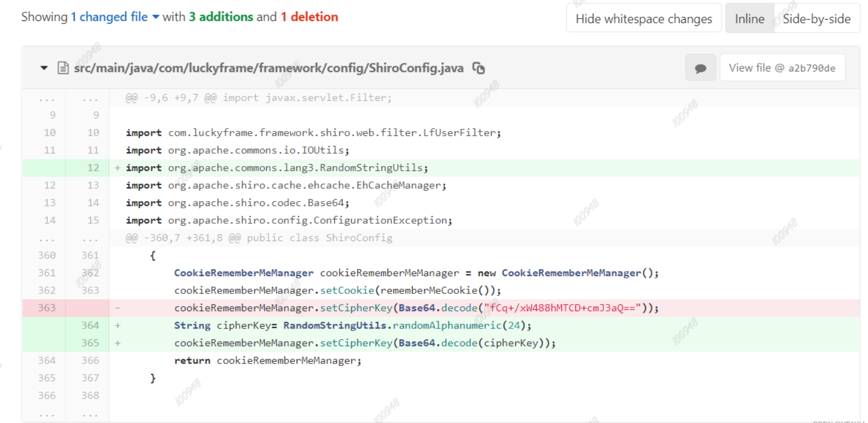Image resolution: width=868 pixels, height=423 pixels.
Task: Click the import IOUtils line
Action: tap(484, 150)
